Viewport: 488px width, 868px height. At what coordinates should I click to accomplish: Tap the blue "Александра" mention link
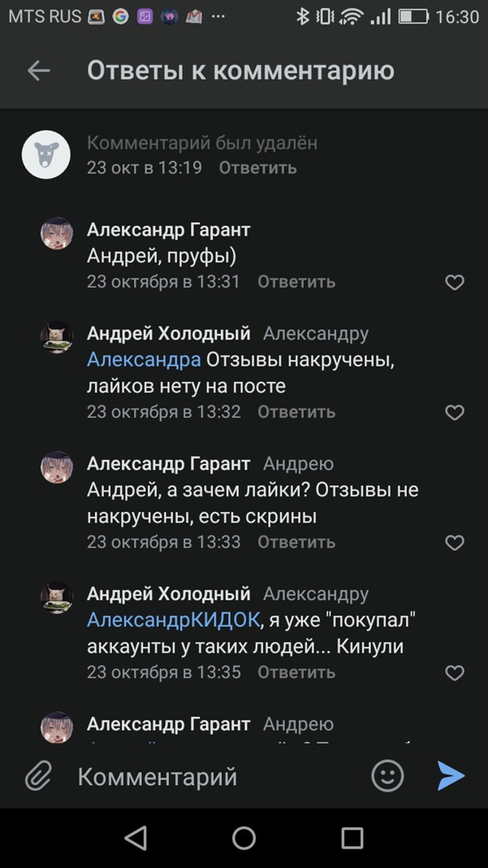[x=143, y=359]
